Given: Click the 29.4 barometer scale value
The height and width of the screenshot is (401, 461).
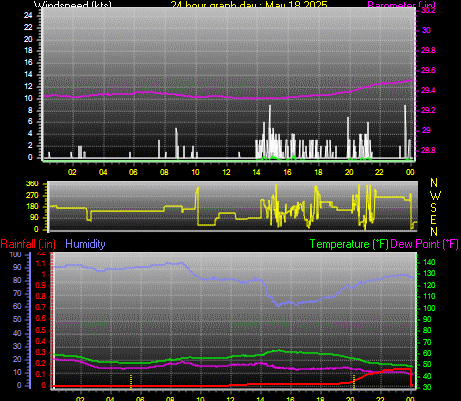Looking at the screenshot, I should (x=428, y=90).
